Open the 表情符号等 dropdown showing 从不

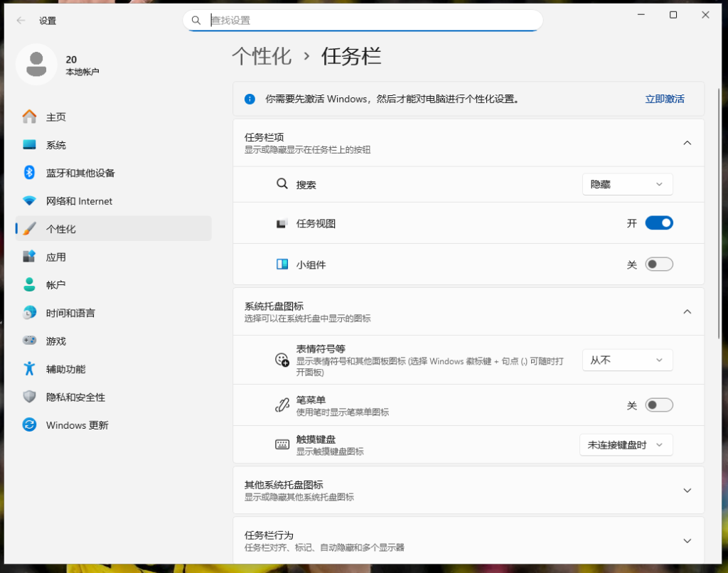coord(627,360)
